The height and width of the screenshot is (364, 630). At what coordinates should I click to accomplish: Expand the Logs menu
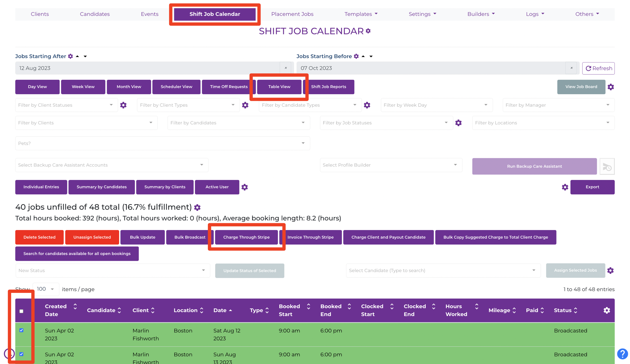tap(535, 14)
